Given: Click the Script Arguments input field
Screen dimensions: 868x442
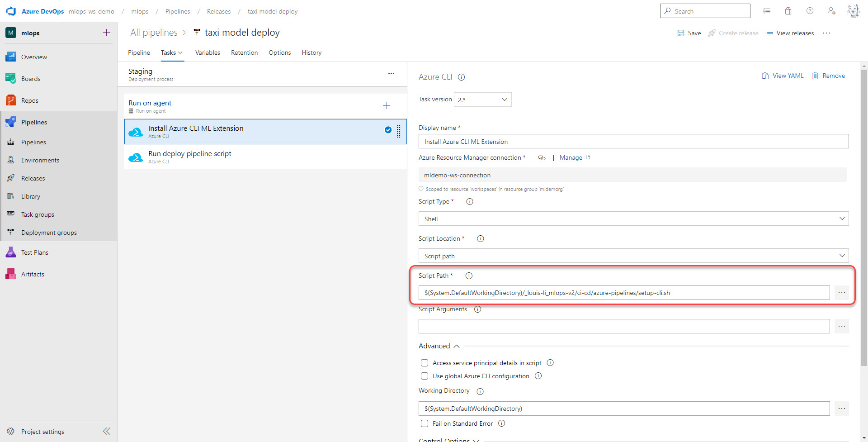Looking at the screenshot, I should point(624,326).
